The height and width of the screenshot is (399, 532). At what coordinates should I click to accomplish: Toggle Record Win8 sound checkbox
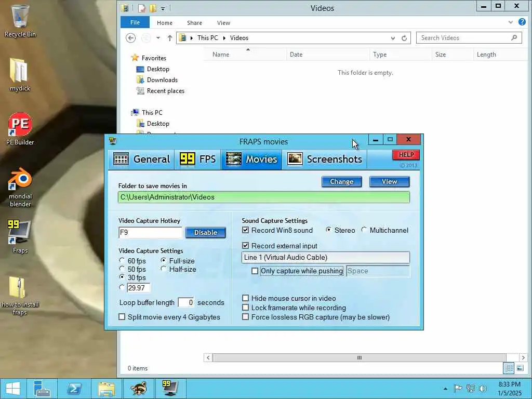[246, 230]
